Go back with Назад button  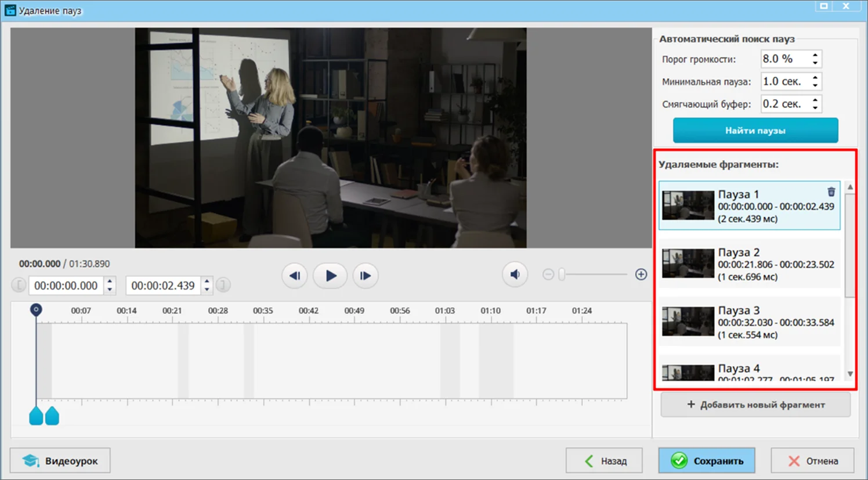point(604,461)
